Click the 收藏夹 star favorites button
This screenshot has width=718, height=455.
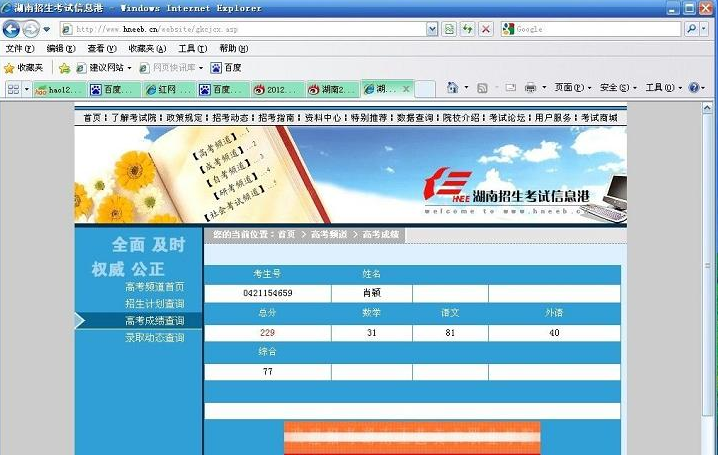tap(23, 68)
